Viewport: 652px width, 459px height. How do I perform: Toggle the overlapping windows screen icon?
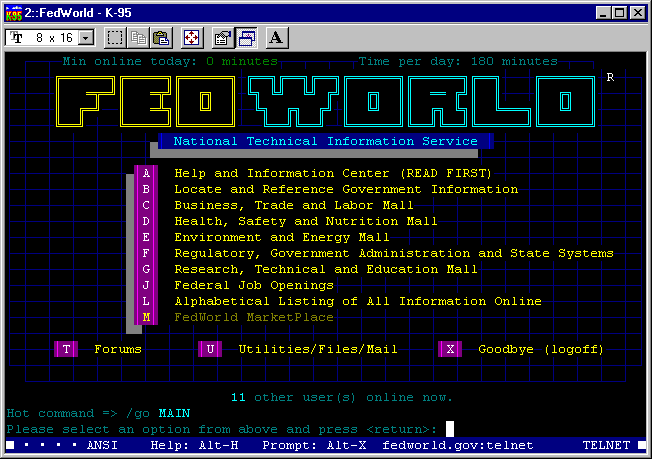pos(246,38)
